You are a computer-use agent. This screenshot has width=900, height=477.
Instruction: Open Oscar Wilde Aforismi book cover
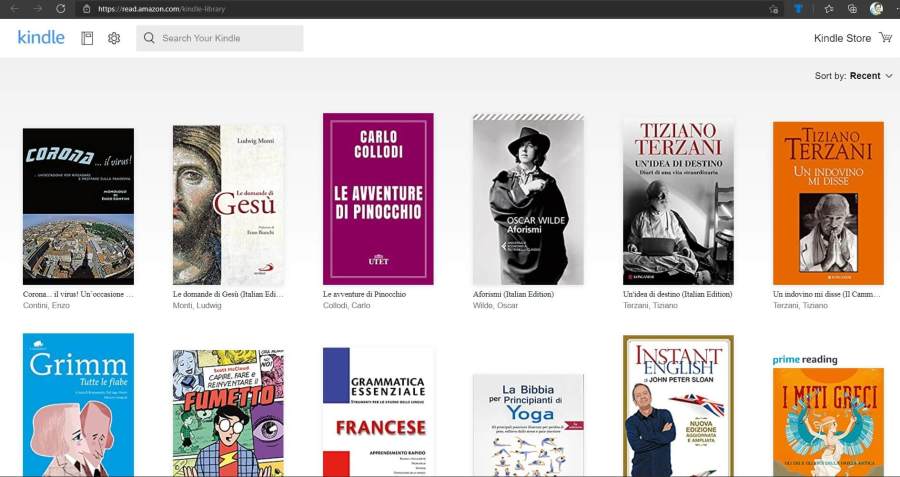click(x=528, y=199)
